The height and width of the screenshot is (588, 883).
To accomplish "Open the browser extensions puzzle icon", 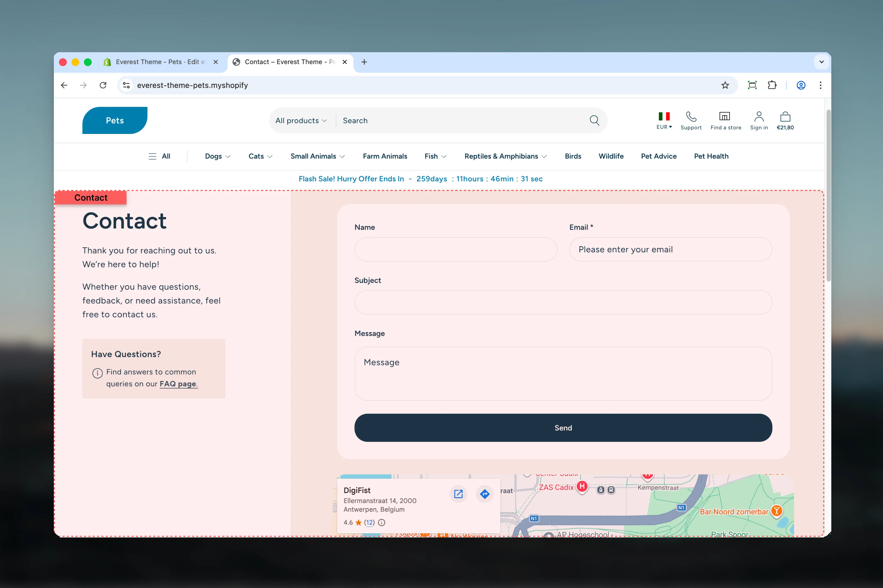I will (772, 85).
